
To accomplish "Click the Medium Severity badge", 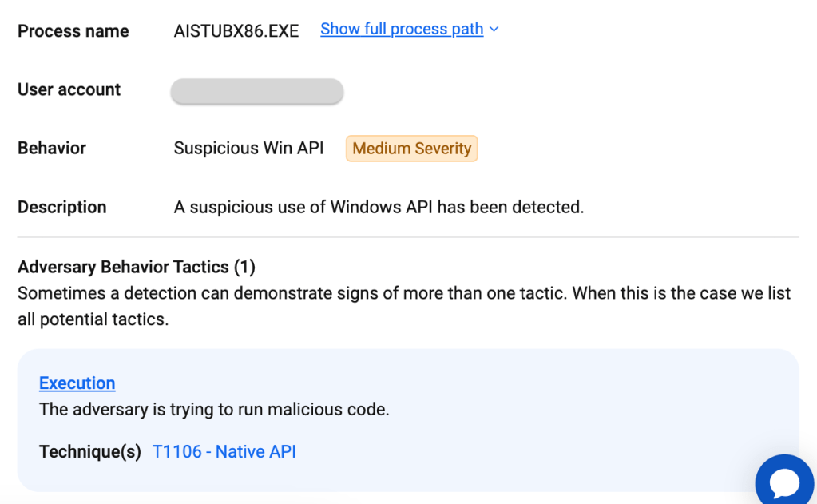I will 411,149.
